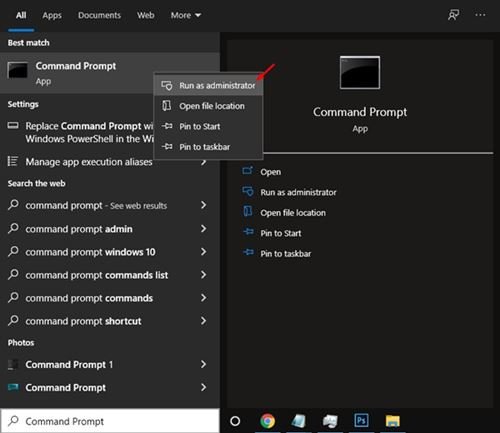Switch to the Apps tab
Image resolution: width=500 pixels, height=433 pixels.
coord(52,15)
